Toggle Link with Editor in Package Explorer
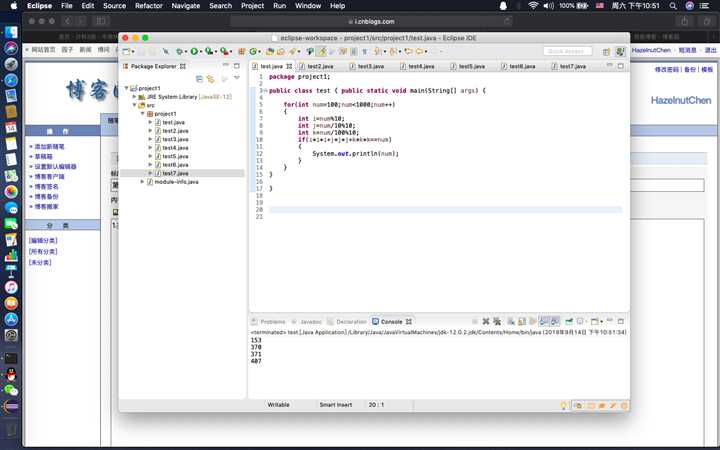720x450 pixels. tap(211, 79)
